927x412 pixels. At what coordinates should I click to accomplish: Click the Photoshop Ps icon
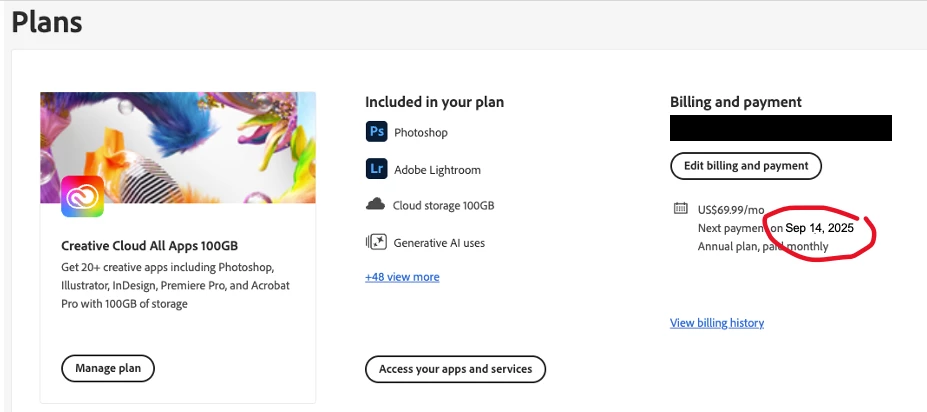(x=376, y=131)
